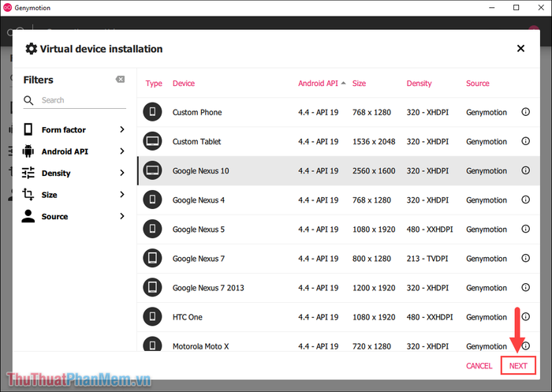
Task: Click the CANCEL button
Action: click(x=479, y=366)
